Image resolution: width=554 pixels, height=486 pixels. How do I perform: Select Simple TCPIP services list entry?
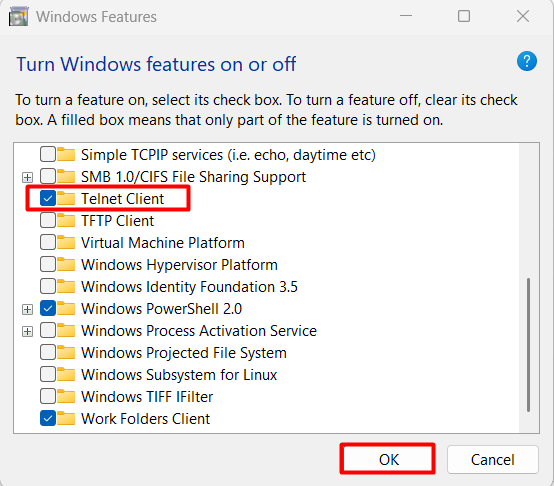228,155
